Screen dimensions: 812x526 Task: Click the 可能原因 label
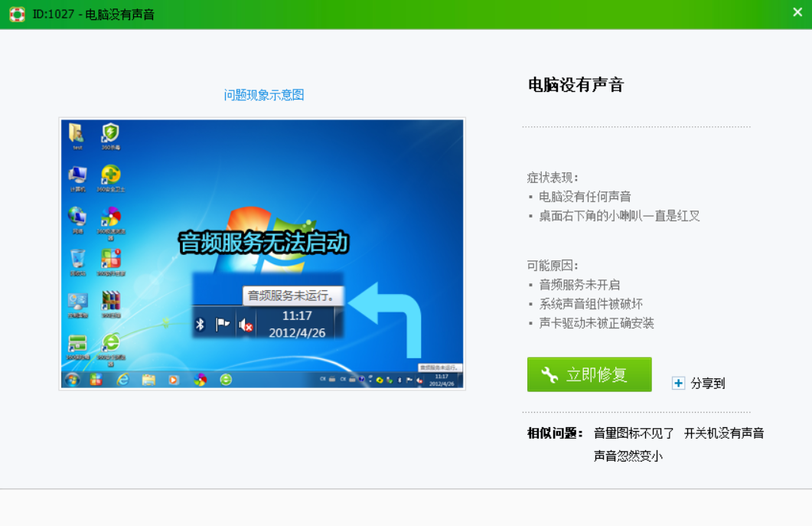pos(552,266)
